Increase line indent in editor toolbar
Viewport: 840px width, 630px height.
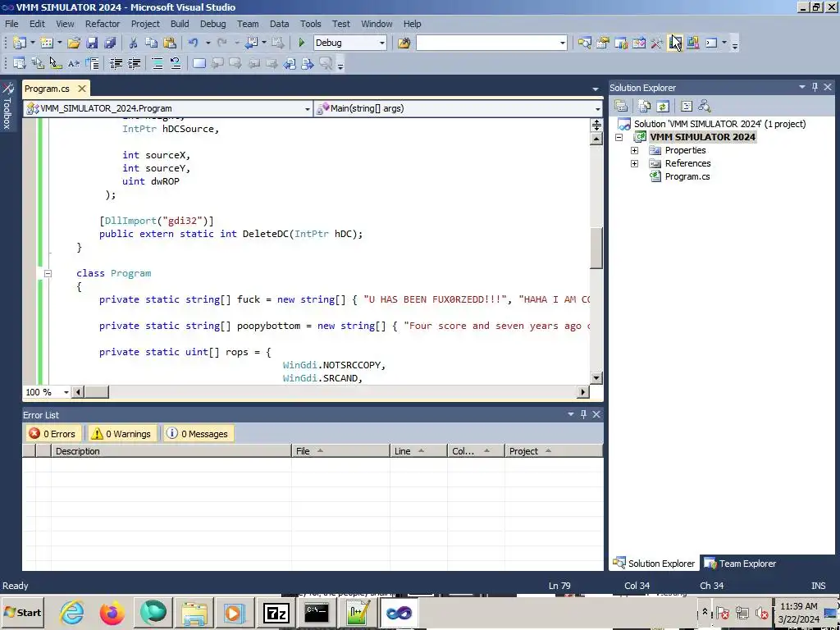(134, 63)
